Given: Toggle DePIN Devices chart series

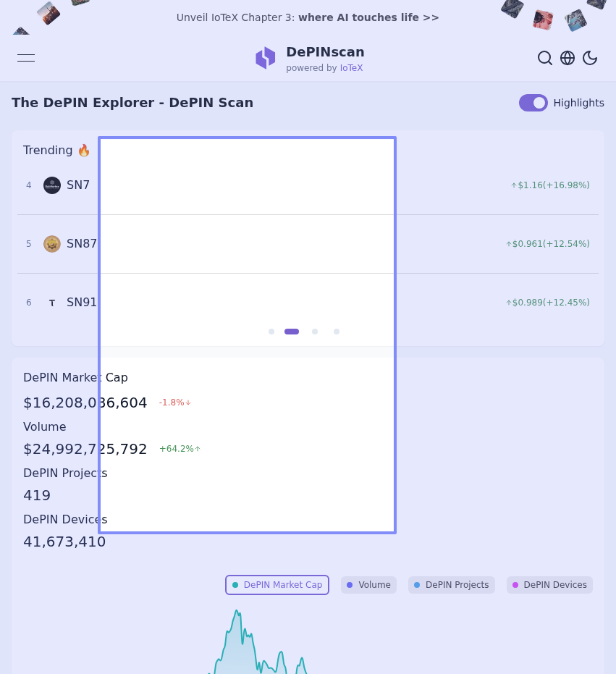Looking at the screenshot, I should pos(549,585).
